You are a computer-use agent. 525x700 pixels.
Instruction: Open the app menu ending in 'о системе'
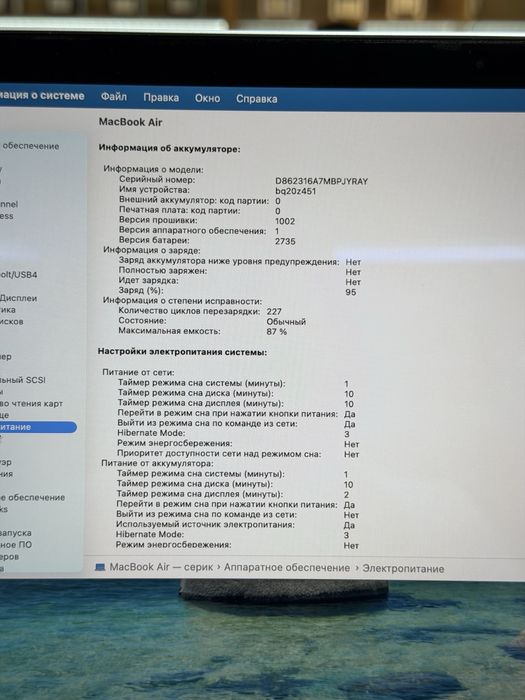[x=42, y=96]
